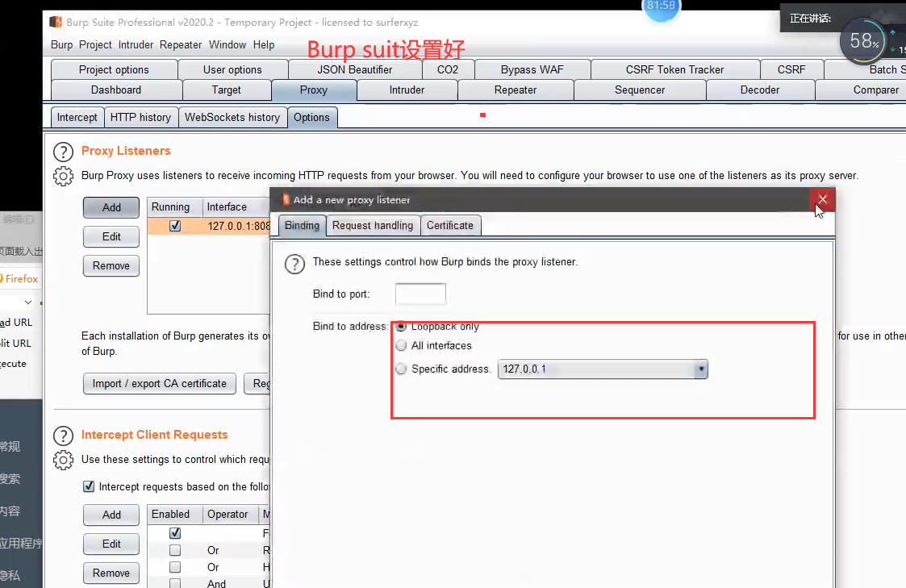Click the Bind to port input field
The height and width of the screenshot is (588, 906).
point(420,294)
